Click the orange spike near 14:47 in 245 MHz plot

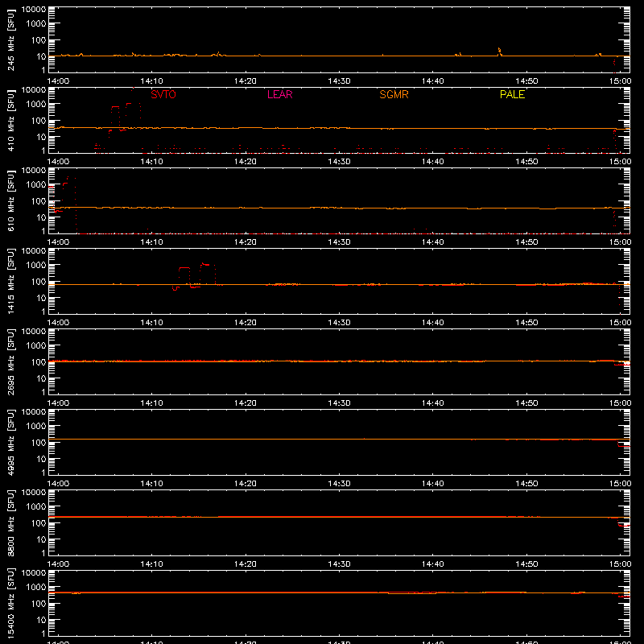(499, 52)
